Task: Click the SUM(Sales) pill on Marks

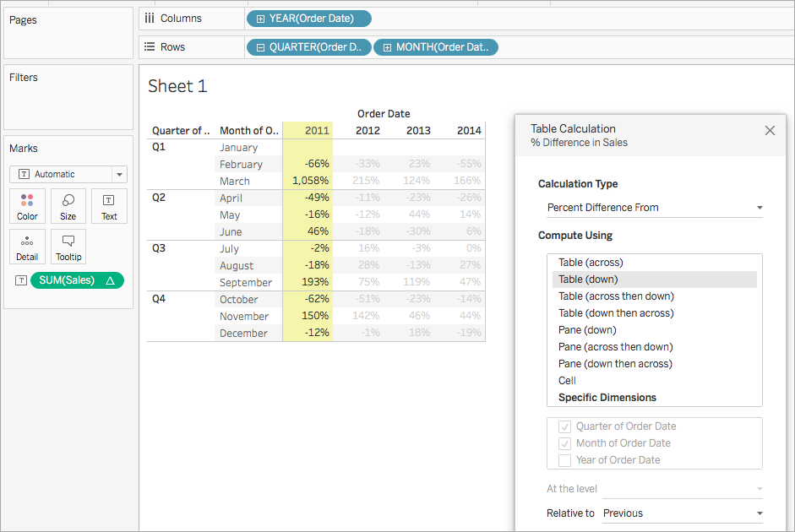Action: click(76, 280)
